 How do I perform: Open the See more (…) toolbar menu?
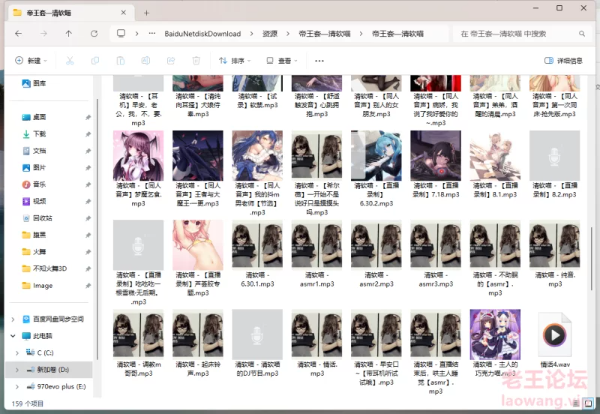coord(319,61)
